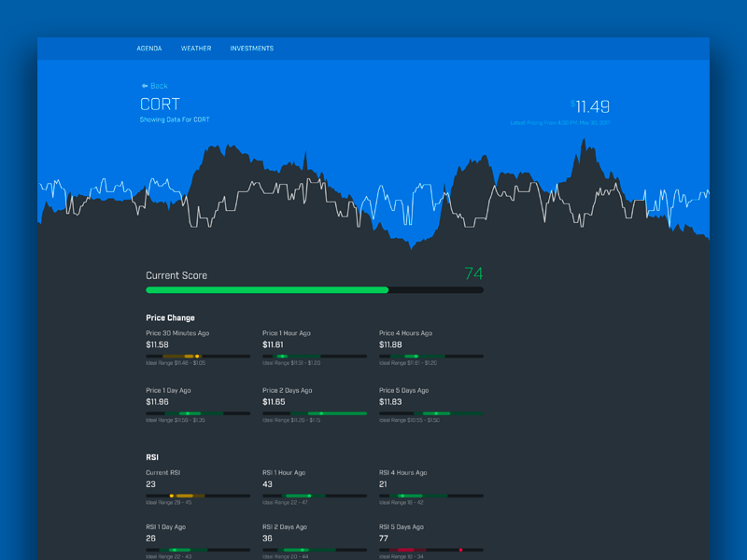Viewport: 747px width, 560px height.
Task: Click Price 1 Day Ago range bar
Action: click(198, 413)
